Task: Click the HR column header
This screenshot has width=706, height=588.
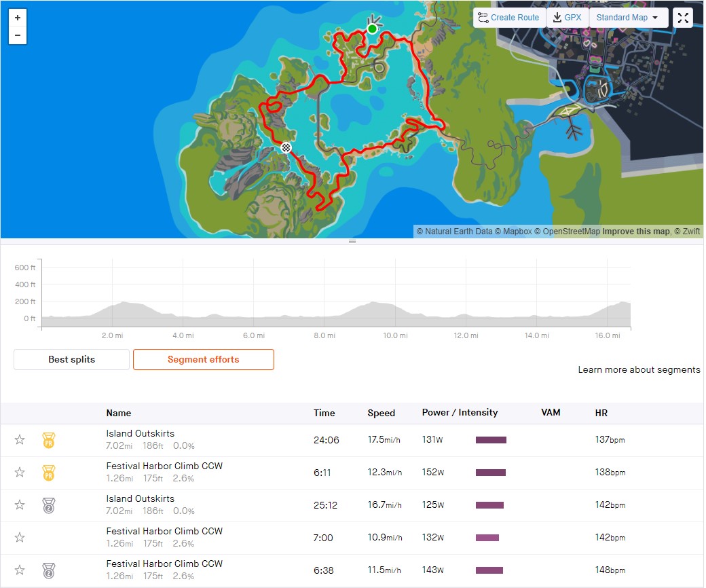Action: pyautogui.click(x=602, y=414)
